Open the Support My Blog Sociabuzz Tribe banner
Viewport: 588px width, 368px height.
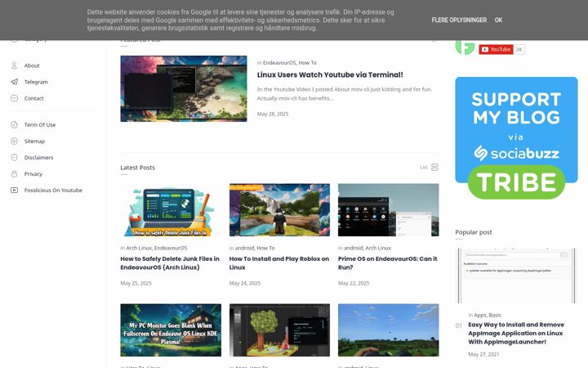pos(516,138)
